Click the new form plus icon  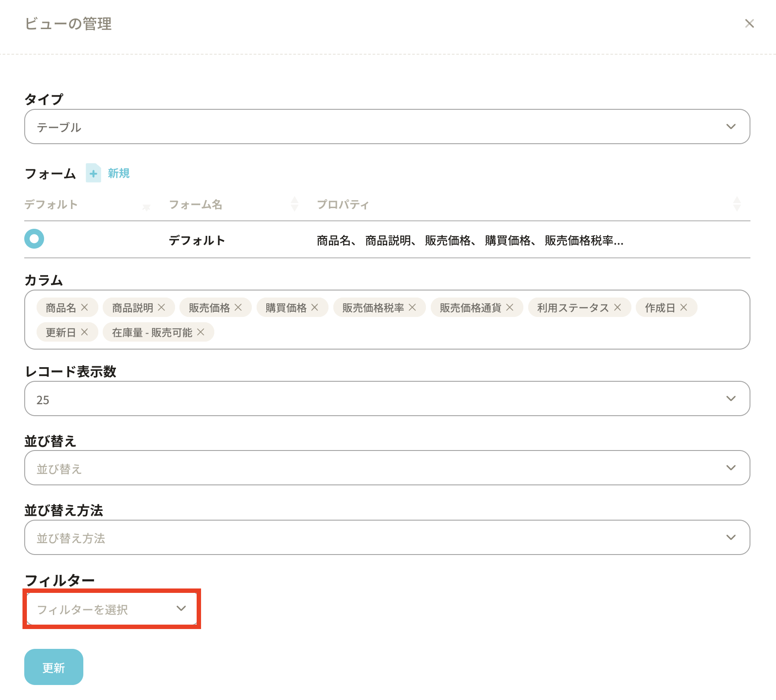pos(93,173)
